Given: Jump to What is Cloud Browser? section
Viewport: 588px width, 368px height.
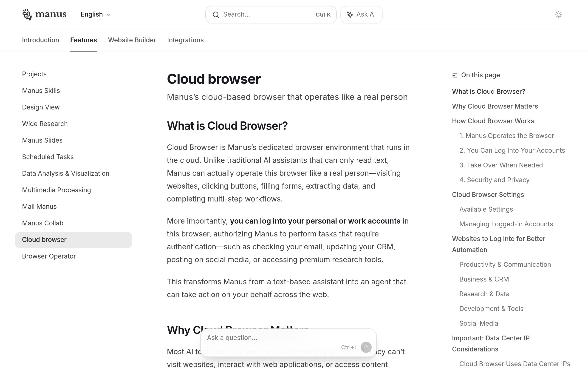Looking at the screenshot, I should click(x=488, y=92).
